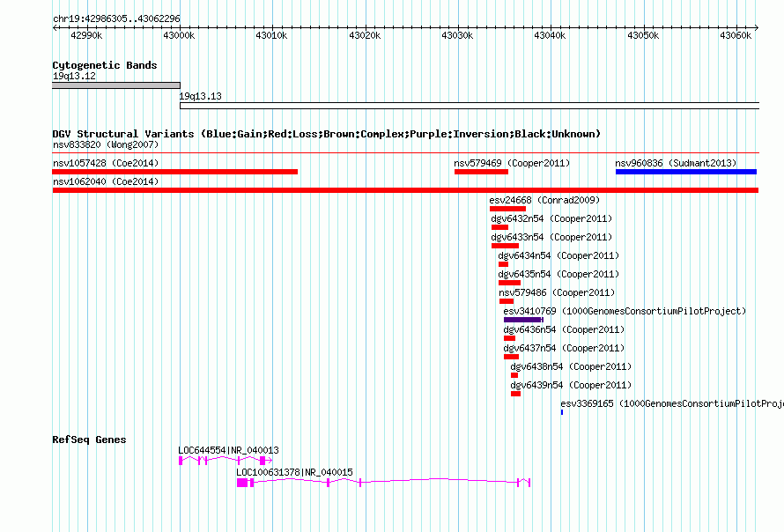
Task: Select the red bar under dgv6433n54
Action: coord(505,246)
